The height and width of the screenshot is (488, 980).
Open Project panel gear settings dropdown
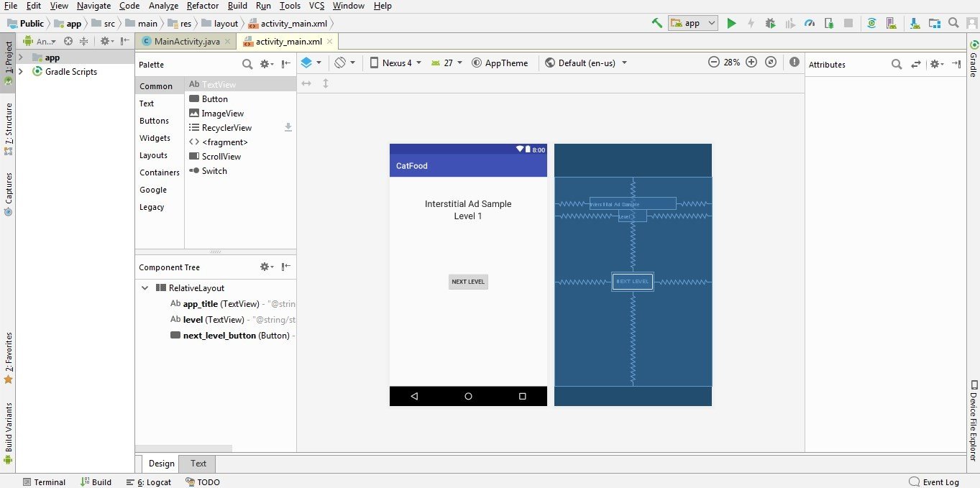(x=106, y=42)
